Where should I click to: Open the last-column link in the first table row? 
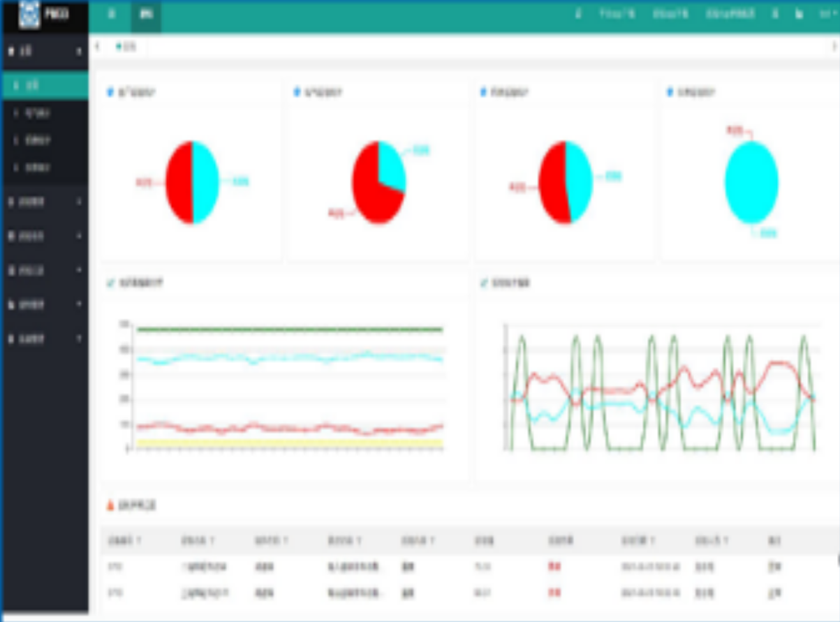(774, 567)
